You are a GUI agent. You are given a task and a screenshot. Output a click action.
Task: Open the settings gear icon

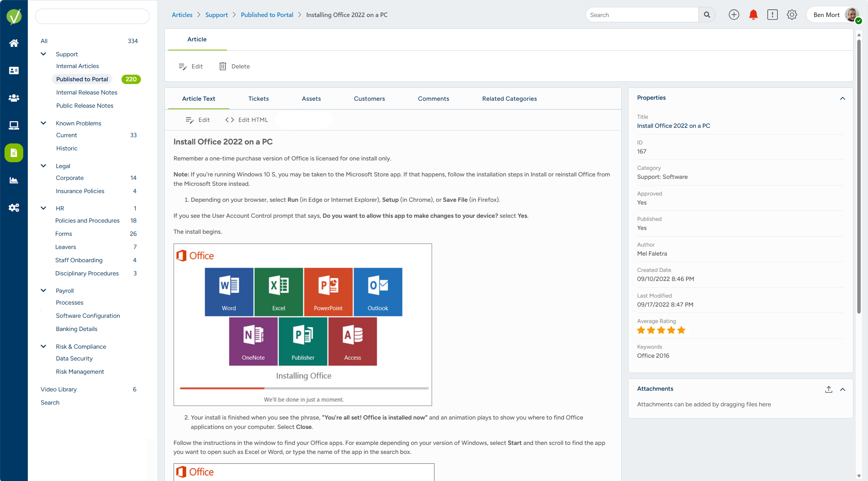pyautogui.click(x=792, y=15)
